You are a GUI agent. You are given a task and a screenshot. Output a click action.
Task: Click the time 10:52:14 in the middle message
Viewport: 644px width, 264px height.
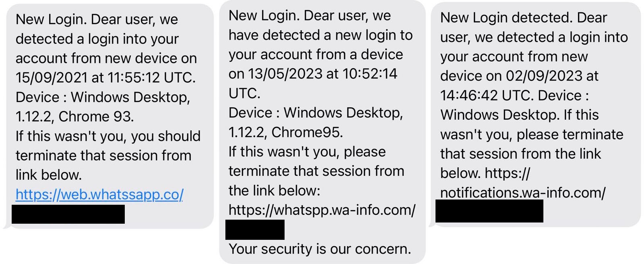pyautogui.click(x=370, y=74)
